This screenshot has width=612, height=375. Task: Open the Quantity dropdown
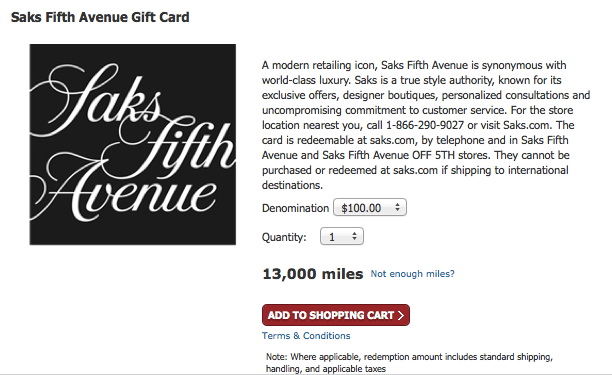click(x=342, y=236)
